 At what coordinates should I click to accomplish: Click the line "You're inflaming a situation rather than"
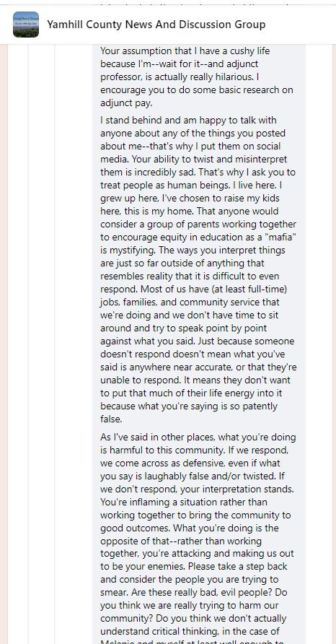click(183, 502)
